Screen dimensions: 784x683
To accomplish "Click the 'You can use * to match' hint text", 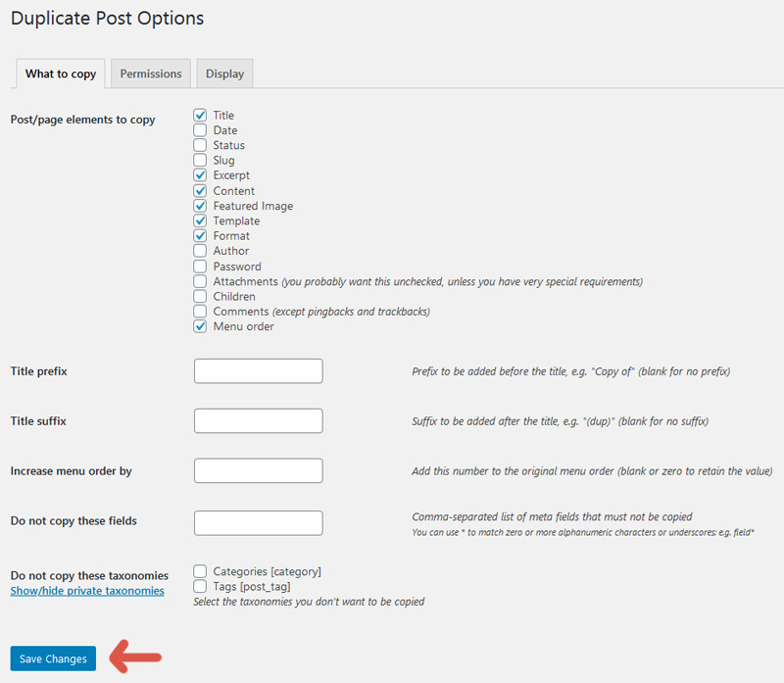I will 582,532.
